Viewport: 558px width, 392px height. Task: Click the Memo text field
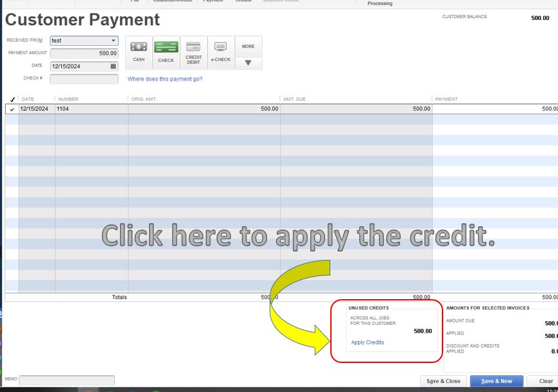click(67, 380)
